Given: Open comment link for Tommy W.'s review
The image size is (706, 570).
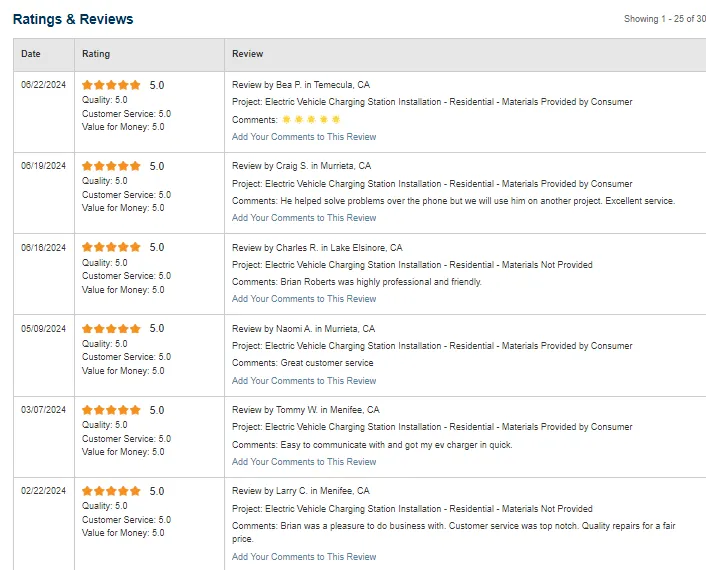Looking at the screenshot, I should [x=304, y=462].
